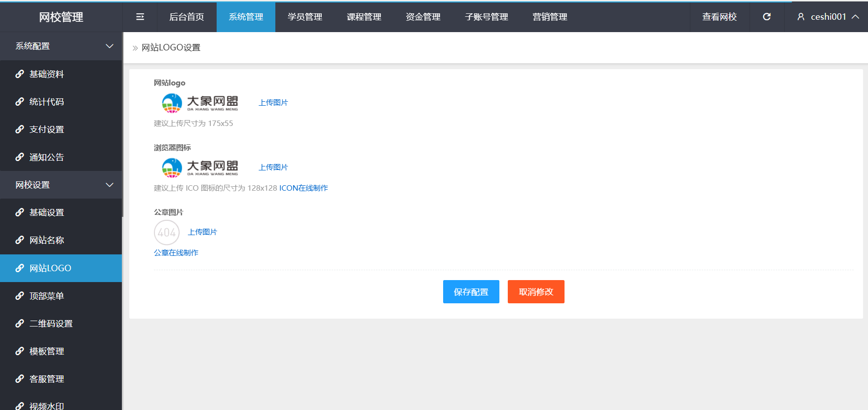Open 客服管理 sidebar item

(61, 379)
